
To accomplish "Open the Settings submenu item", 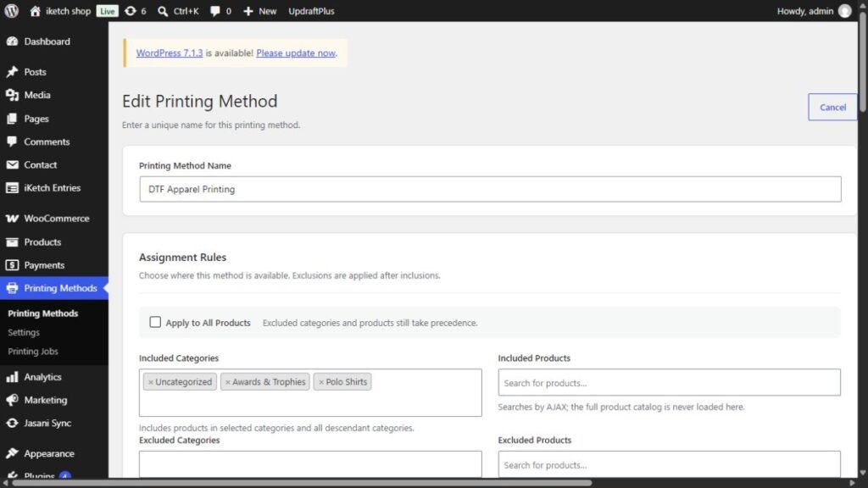I will [x=24, y=332].
